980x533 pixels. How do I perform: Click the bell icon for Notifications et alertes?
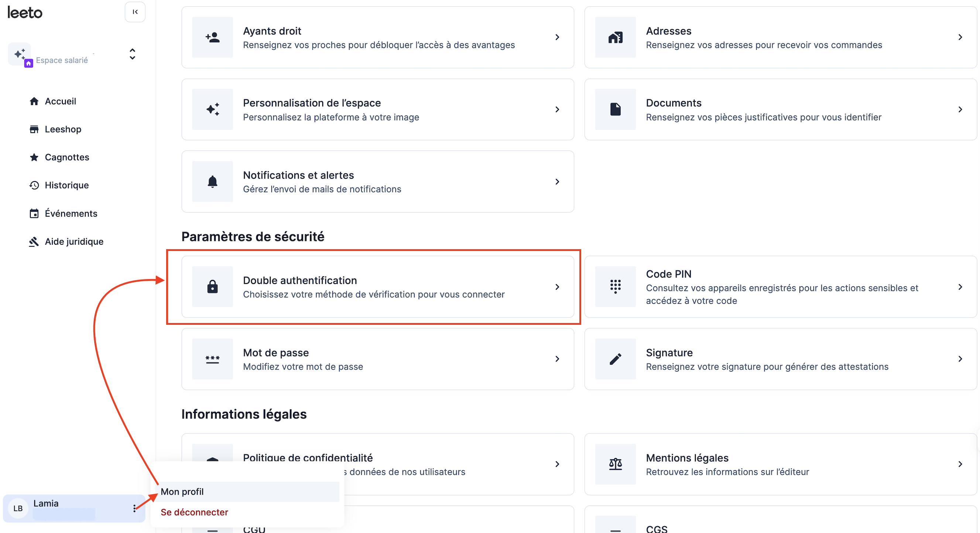tap(212, 181)
